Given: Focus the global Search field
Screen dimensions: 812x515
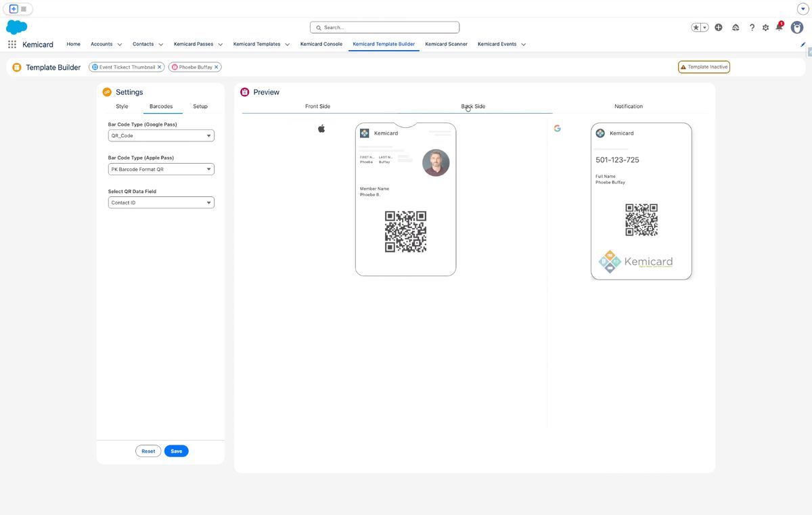Looking at the screenshot, I should 384,28.
